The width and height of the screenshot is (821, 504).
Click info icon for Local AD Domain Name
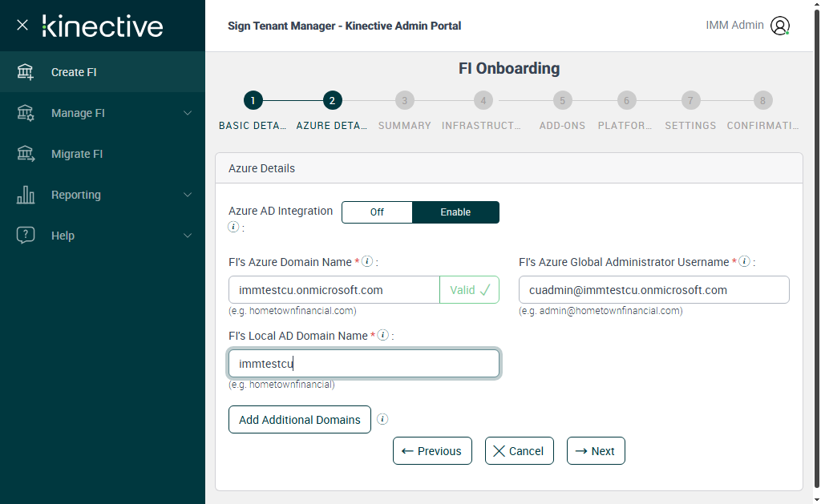[x=383, y=336]
